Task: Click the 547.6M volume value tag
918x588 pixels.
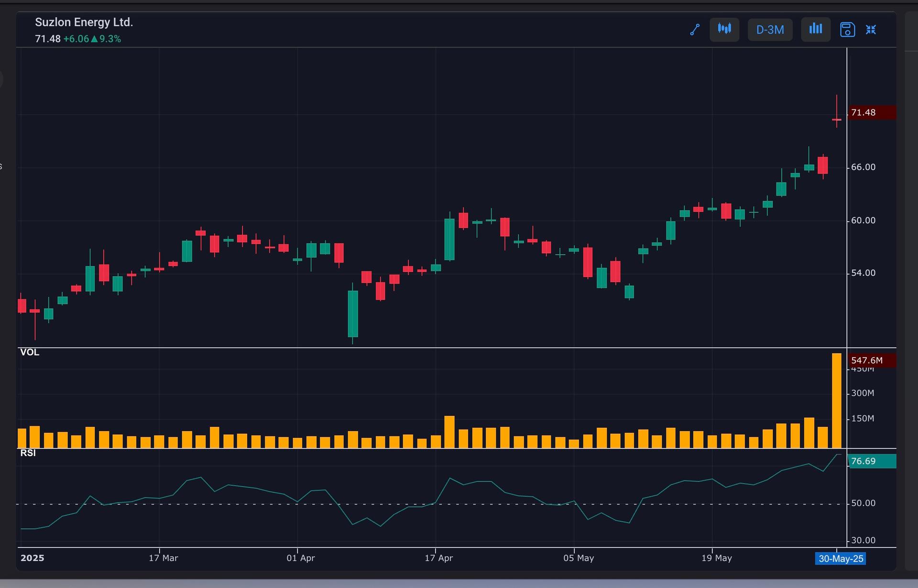Action: 871,360
